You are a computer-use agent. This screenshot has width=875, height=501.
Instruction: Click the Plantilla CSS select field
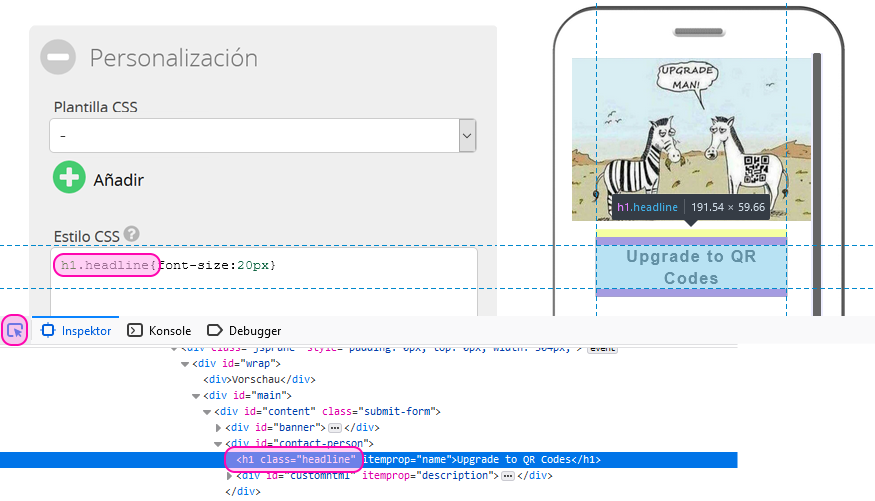(262, 136)
